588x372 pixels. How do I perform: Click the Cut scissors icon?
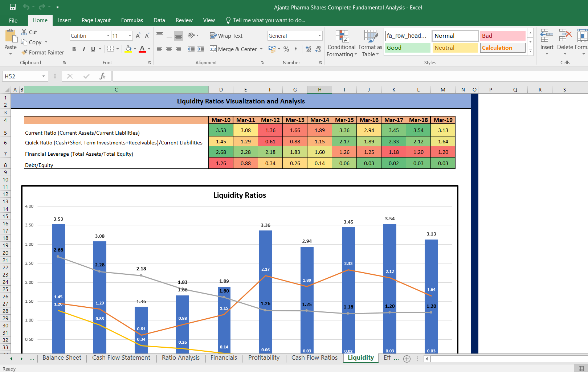pos(24,32)
